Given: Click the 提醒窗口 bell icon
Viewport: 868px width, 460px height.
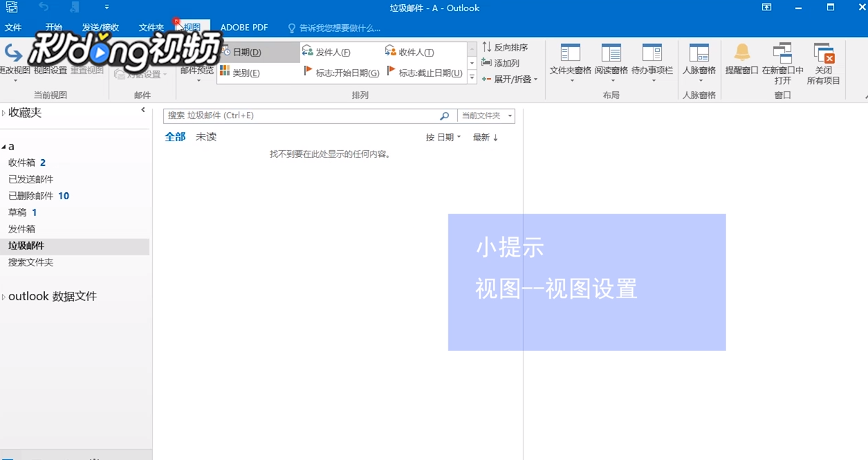Looking at the screenshot, I should 742,53.
